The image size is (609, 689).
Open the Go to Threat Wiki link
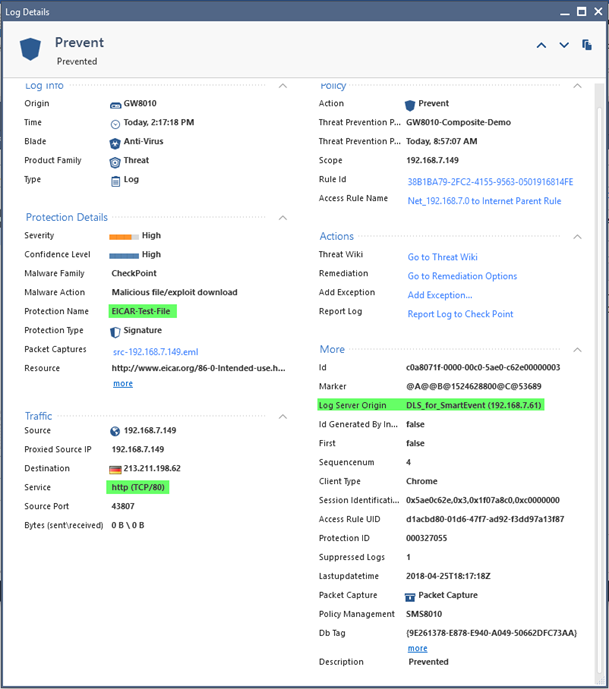coord(442,257)
